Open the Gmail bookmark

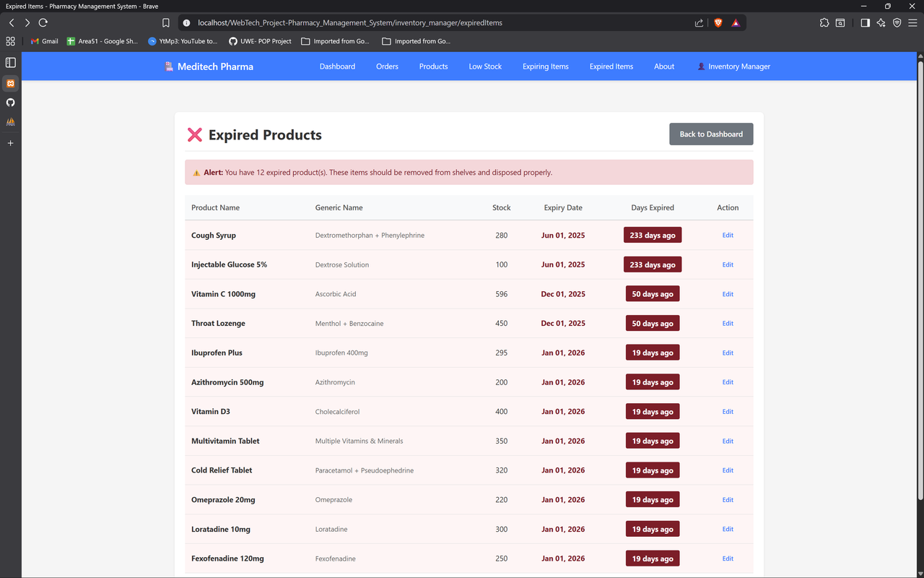45,41
